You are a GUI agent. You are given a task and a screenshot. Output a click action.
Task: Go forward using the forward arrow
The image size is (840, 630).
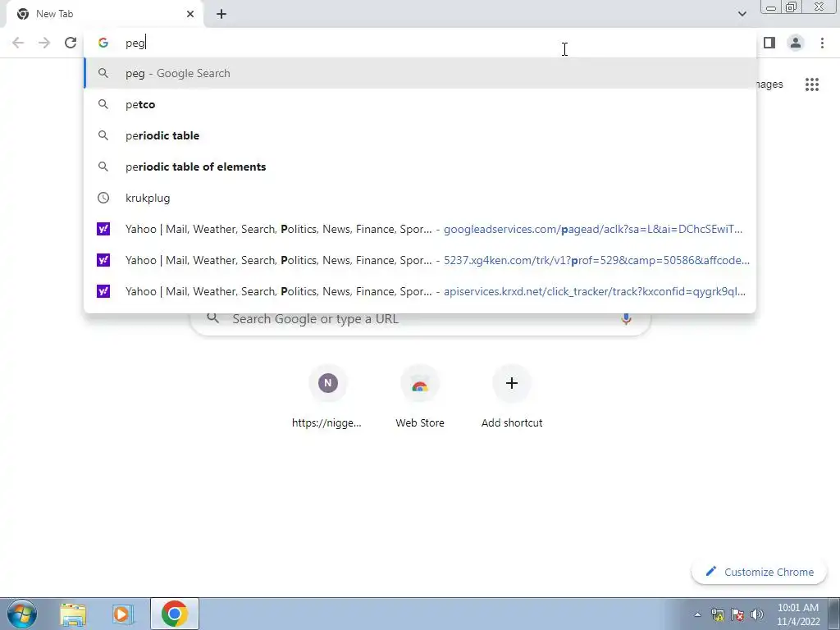(x=44, y=43)
